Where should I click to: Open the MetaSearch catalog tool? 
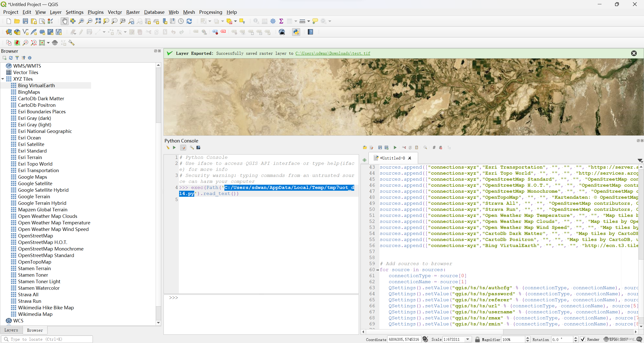(282, 32)
